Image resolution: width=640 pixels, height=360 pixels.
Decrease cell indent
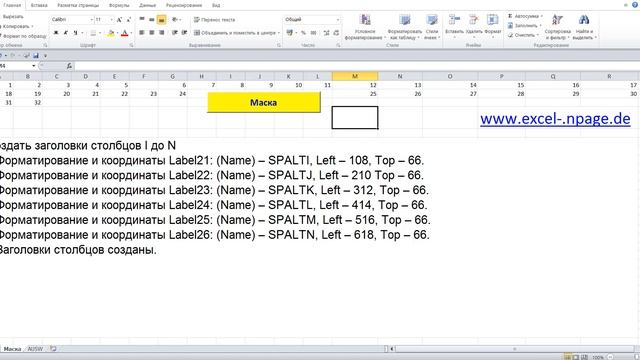coord(175,33)
